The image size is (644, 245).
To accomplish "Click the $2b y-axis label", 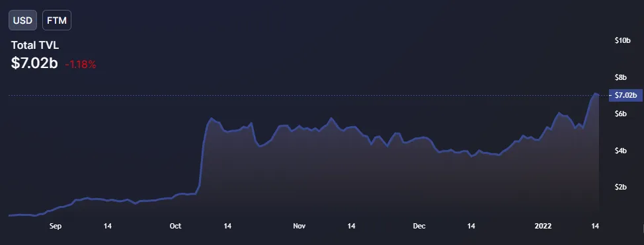I will tap(621, 187).
